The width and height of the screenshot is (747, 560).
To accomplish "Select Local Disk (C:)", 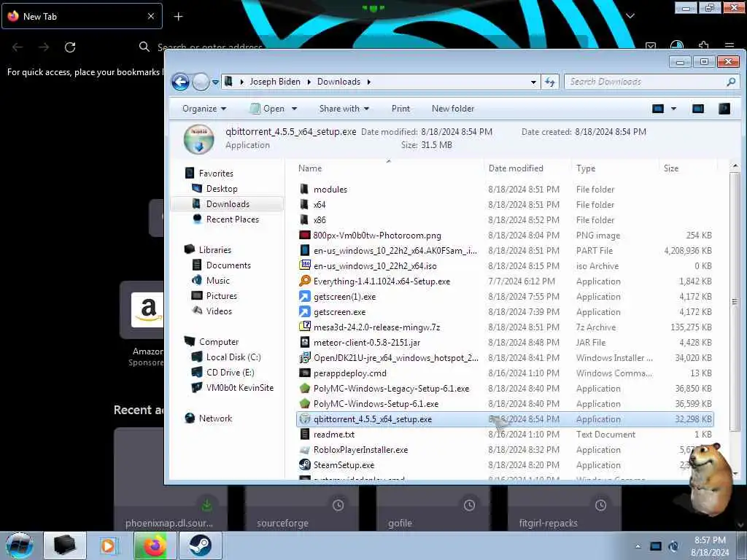I will [233, 357].
